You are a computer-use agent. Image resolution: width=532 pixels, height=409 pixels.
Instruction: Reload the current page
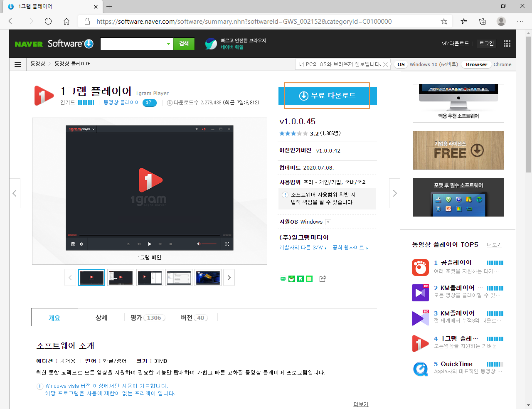pyautogui.click(x=48, y=21)
